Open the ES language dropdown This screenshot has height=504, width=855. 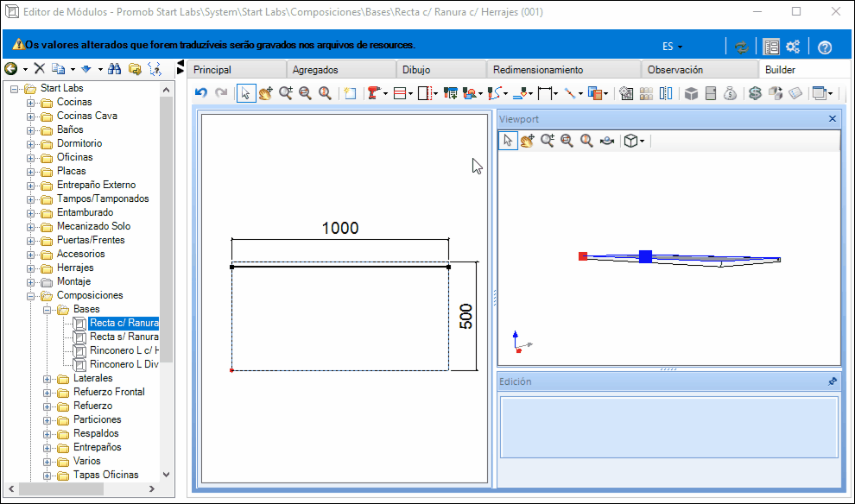pyautogui.click(x=672, y=47)
